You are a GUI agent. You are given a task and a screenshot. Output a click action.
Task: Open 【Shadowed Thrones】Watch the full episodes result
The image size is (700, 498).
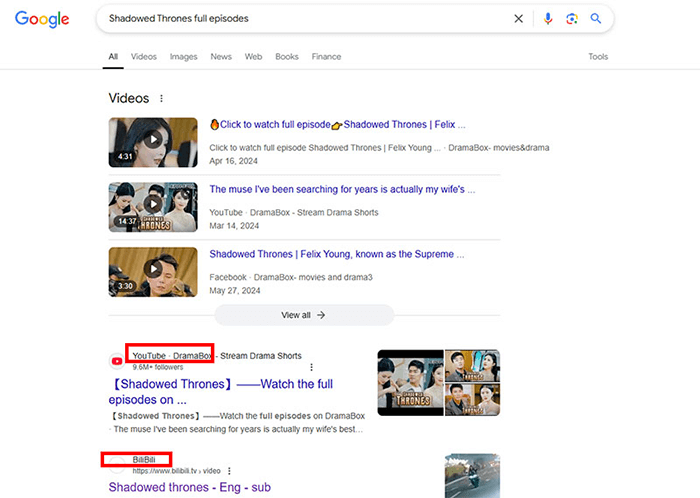221,392
